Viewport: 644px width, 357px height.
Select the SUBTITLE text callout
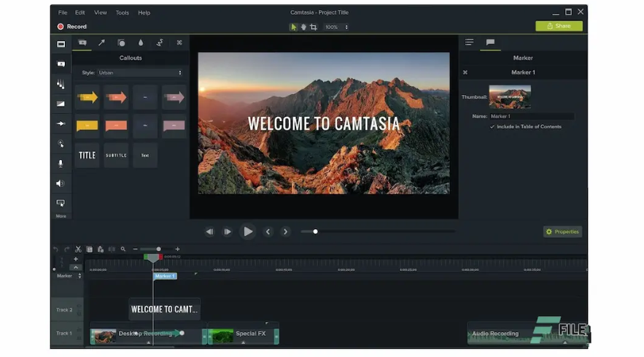[x=116, y=155]
